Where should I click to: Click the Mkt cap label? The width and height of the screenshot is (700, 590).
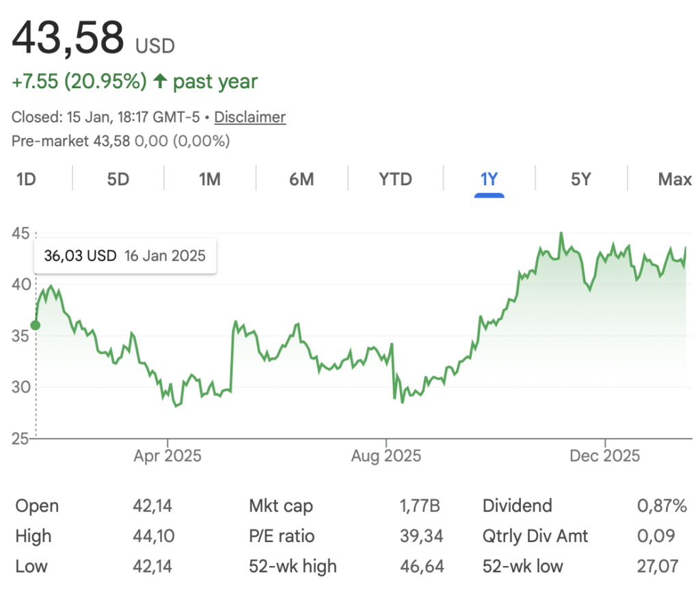coord(281,506)
